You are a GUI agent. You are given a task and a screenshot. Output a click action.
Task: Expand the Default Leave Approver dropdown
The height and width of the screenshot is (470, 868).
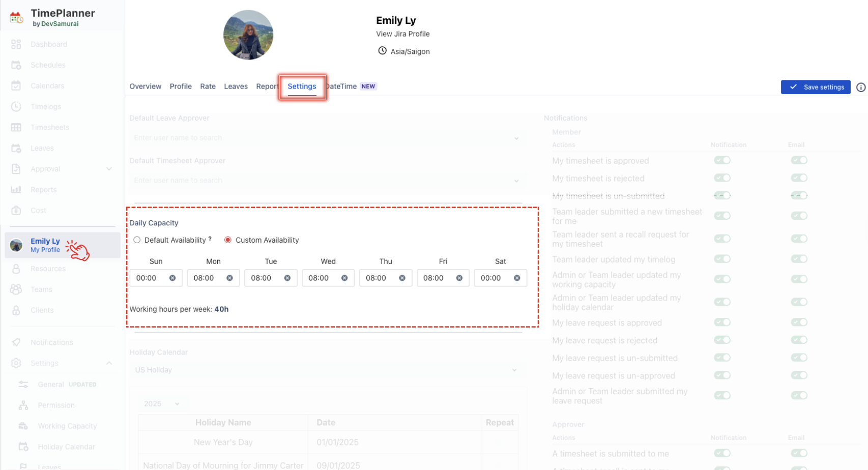[516, 138]
